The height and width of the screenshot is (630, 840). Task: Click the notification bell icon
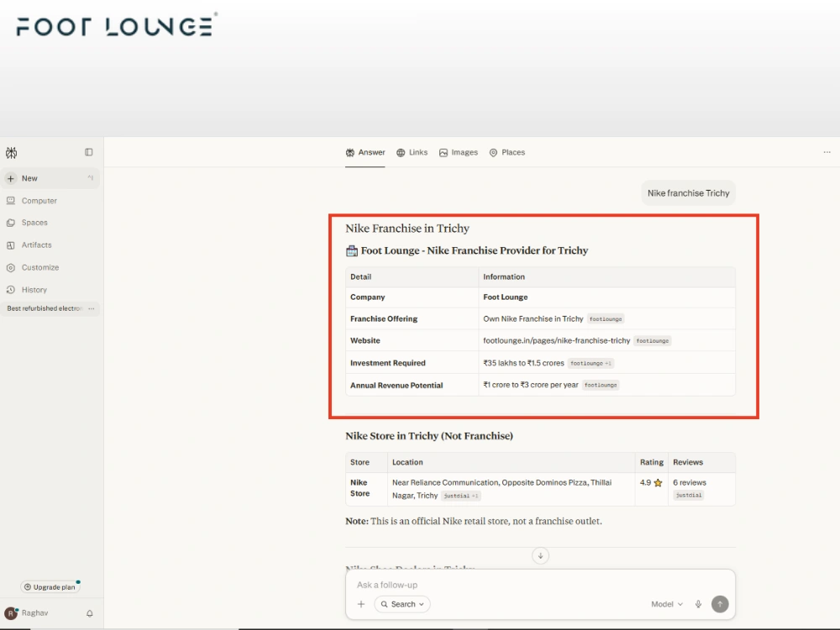(90, 613)
